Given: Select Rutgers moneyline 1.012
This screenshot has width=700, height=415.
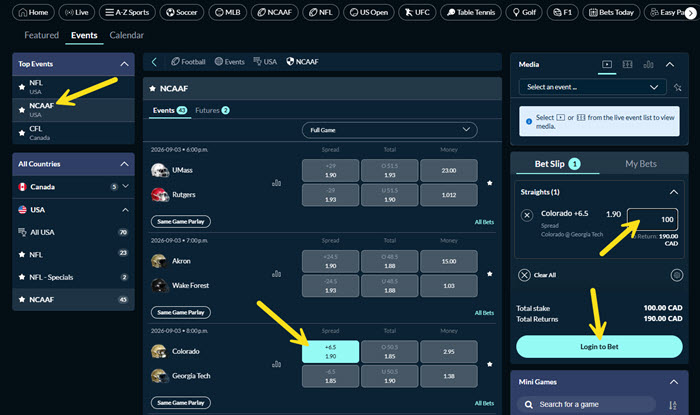Looking at the screenshot, I should (449, 195).
